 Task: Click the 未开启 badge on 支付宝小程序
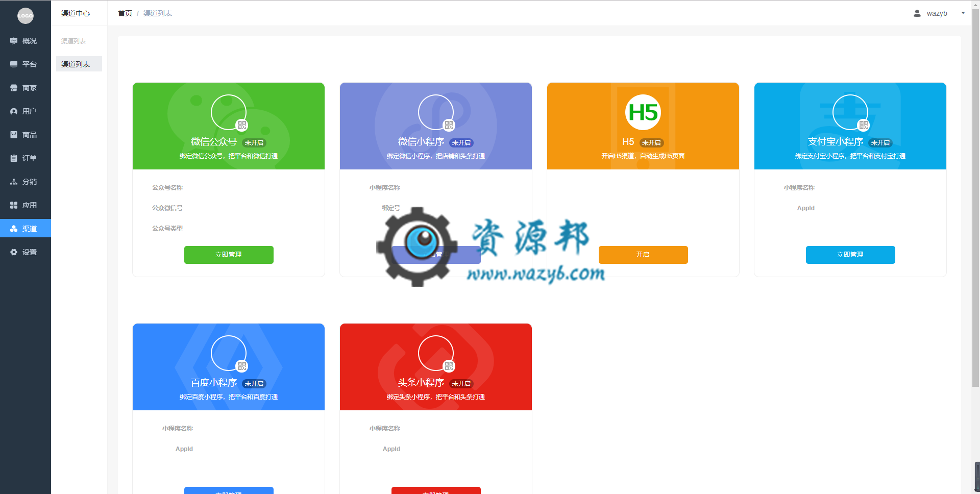(x=880, y=143)
